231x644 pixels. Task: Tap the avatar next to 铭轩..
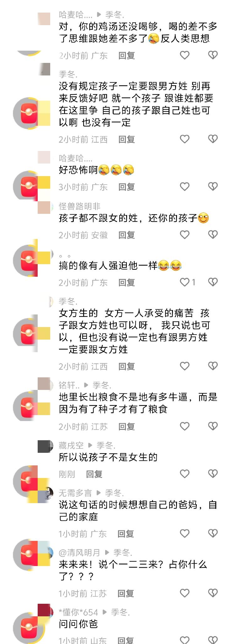coord(44,384)
